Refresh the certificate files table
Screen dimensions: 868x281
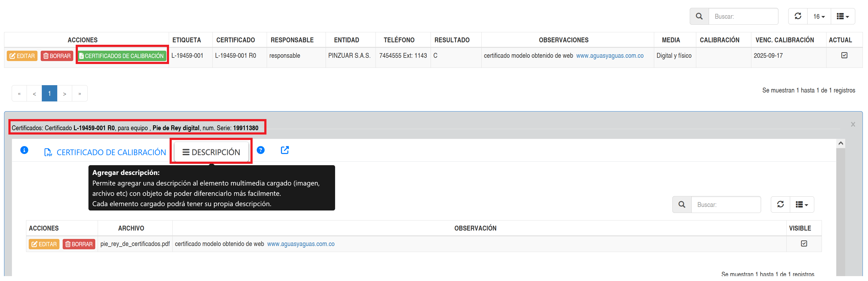(780, 205)
